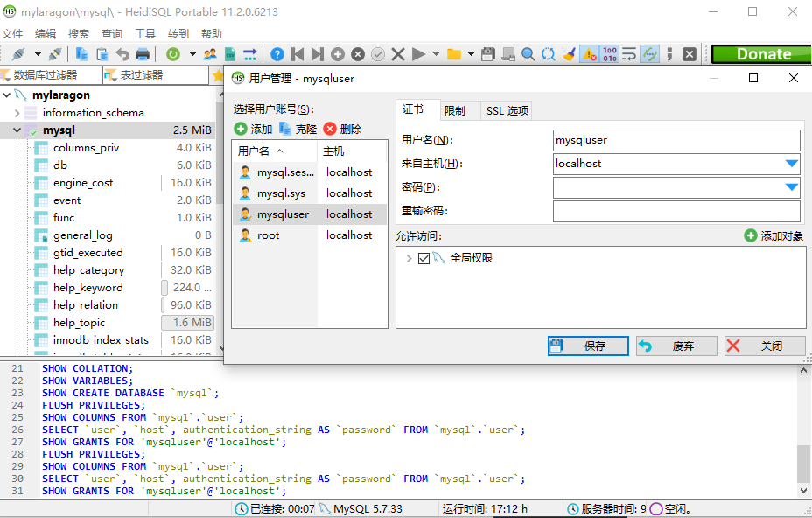Open the User manager toolbar icon
The height and width of the screenshot is (518, 812).
[x=210, y=54]
